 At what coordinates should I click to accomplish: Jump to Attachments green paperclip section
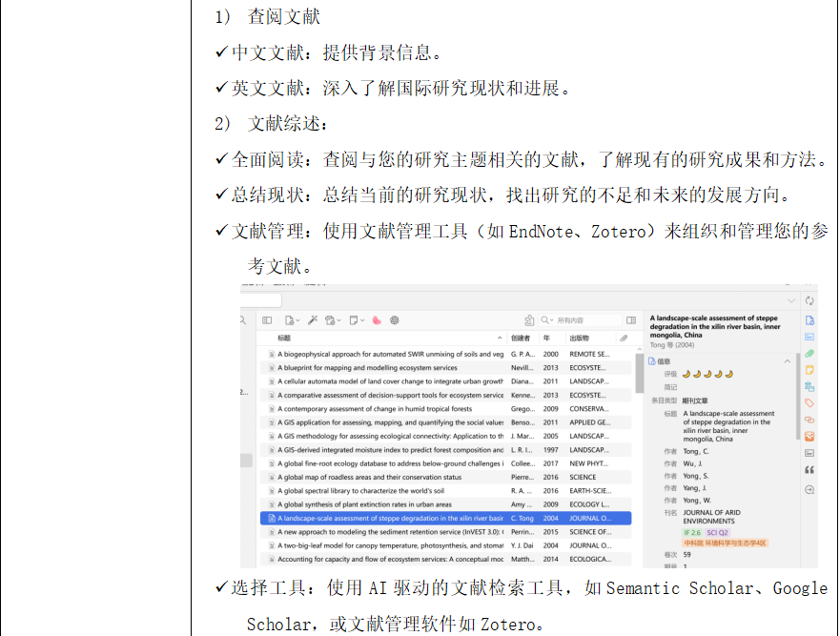(809, 354)
